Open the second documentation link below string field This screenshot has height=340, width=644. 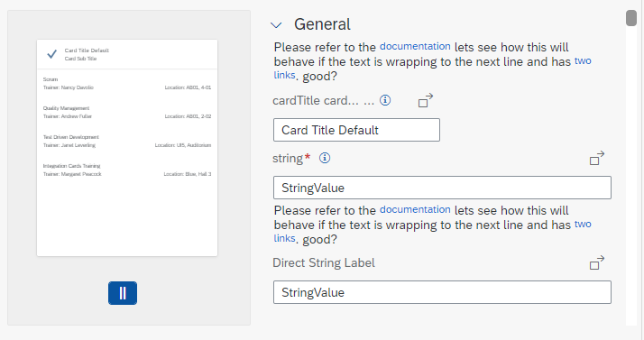(415, 209)
